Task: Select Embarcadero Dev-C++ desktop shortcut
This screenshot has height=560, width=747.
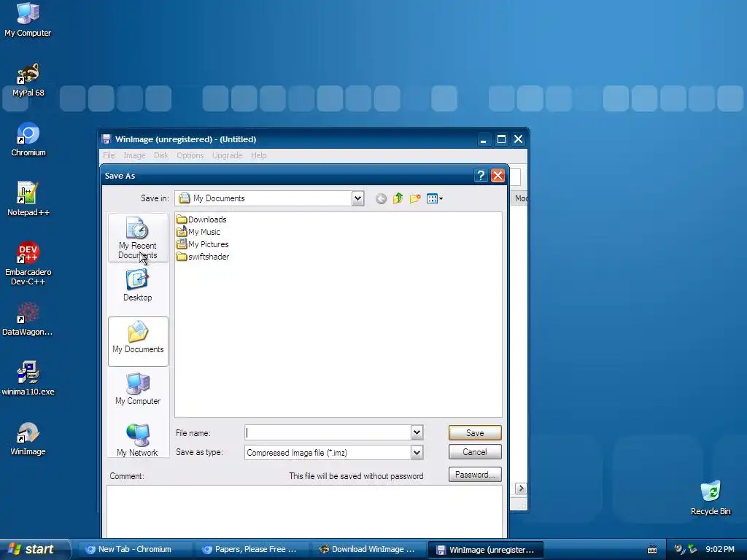Action: pos(28,263)
